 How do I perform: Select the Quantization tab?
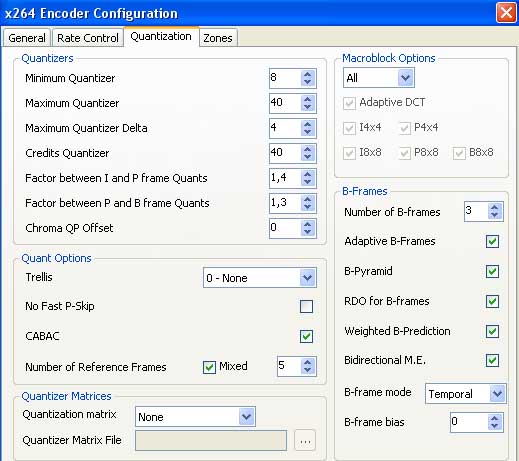point(161,36)
